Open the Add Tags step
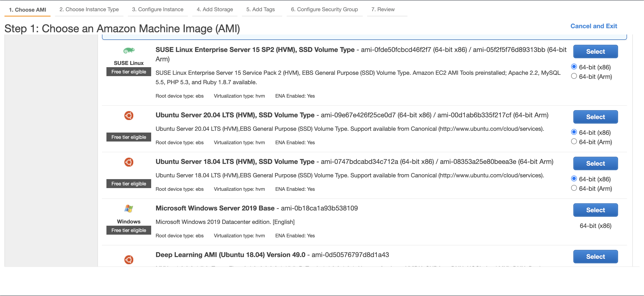 tap(260, 9)
